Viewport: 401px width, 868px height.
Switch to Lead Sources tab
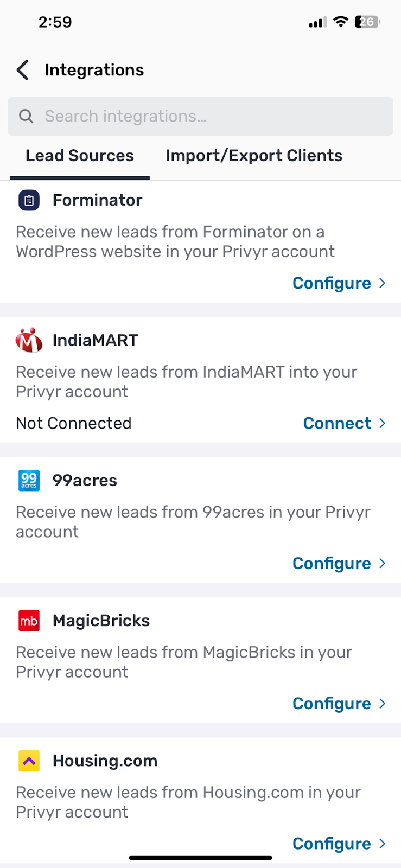coord(80,156)
